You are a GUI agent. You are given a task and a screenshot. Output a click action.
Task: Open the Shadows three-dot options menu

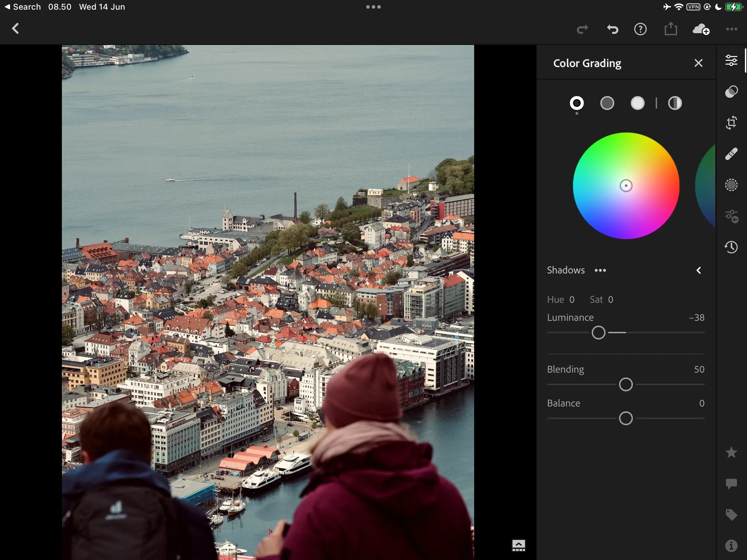point(600,271)
